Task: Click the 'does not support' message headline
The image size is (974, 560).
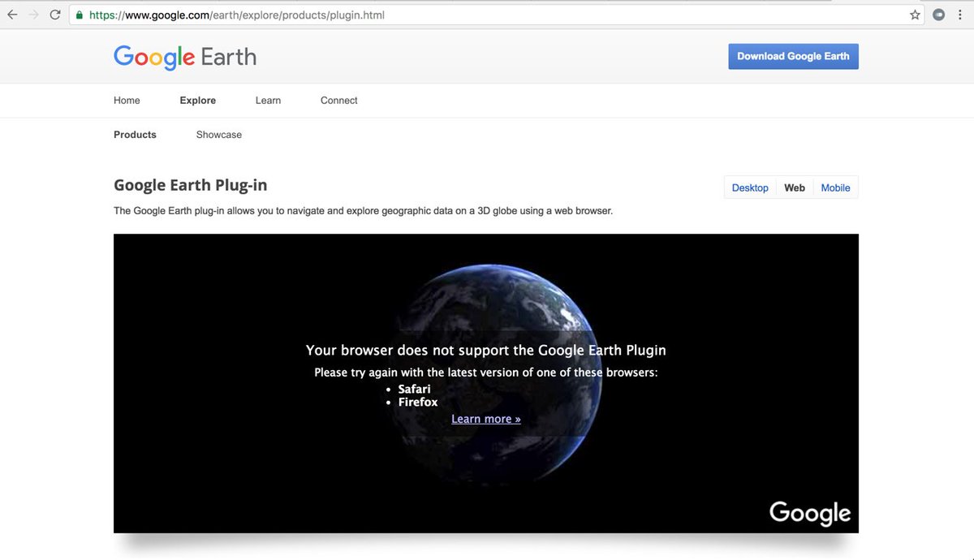Action: [x=485, y=351]
